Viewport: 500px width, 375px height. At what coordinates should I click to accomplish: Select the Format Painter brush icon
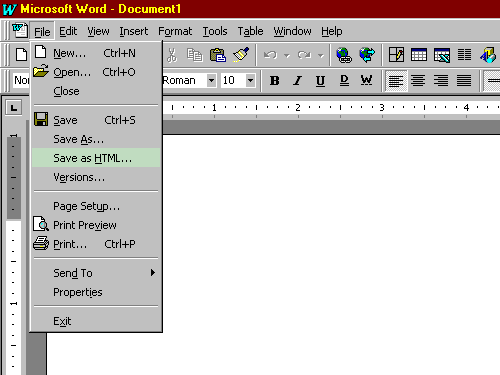pos(241,55)
